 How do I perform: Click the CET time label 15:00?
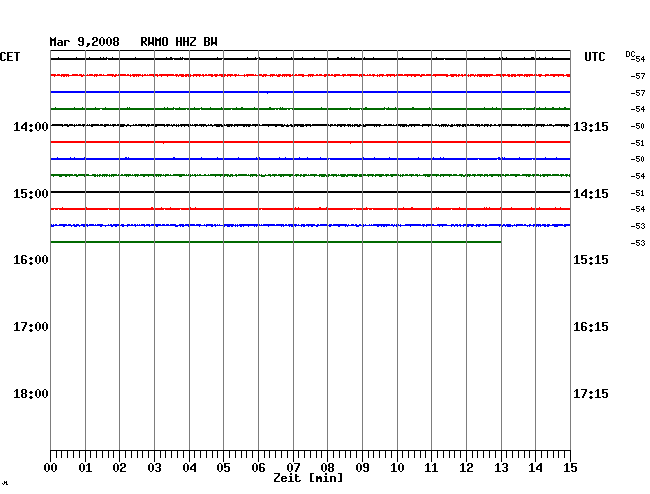[31, 194]
